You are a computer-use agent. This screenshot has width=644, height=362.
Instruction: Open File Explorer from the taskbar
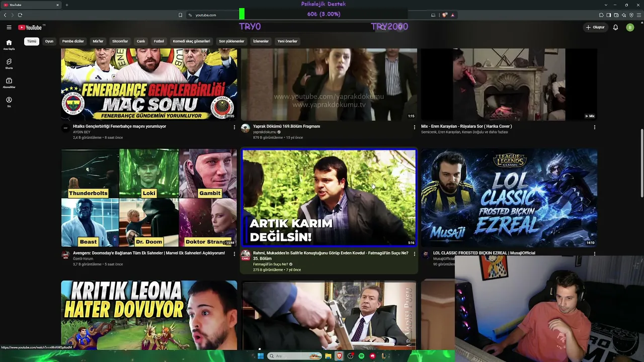[x=328, y=356]
